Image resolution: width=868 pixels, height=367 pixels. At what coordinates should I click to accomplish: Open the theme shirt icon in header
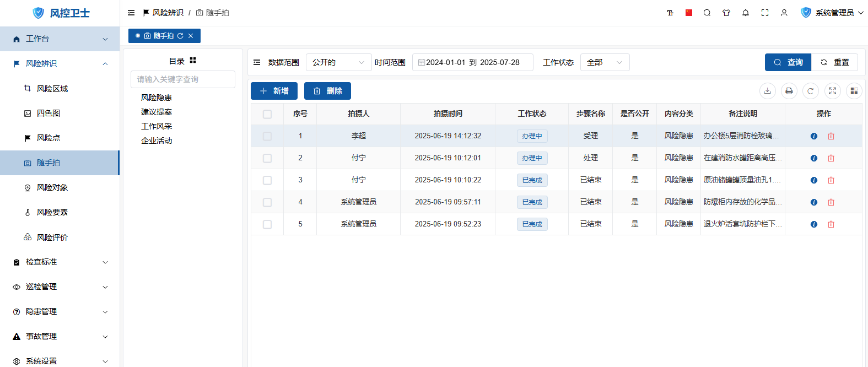tap(726, 13)
